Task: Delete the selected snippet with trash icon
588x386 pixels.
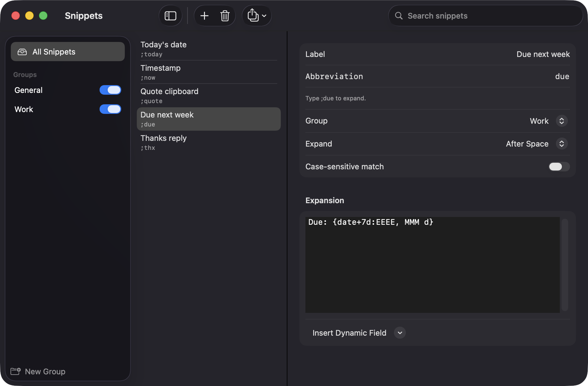Action: 225,16
